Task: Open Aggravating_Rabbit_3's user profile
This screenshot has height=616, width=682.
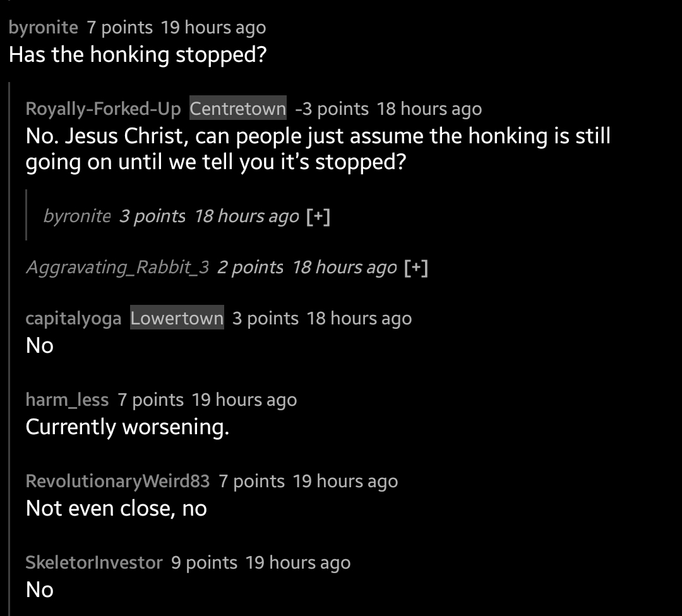Action: (x=117, y=268)
